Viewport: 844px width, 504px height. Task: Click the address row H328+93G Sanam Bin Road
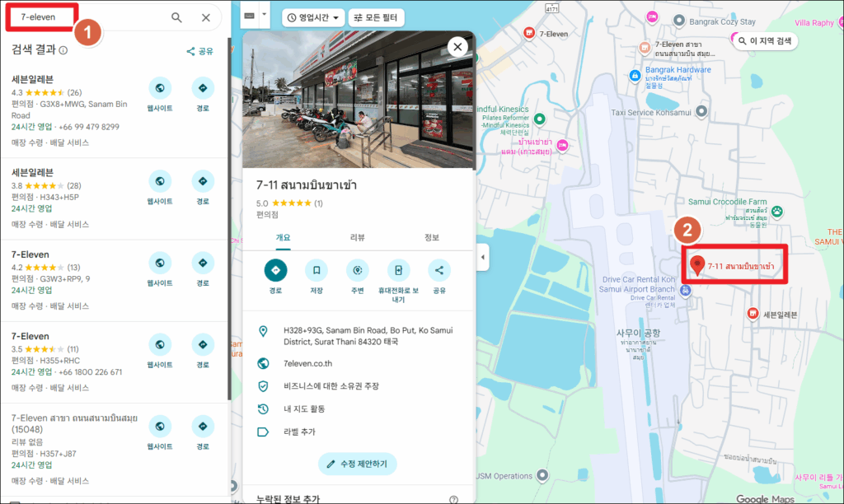(358, 336)
